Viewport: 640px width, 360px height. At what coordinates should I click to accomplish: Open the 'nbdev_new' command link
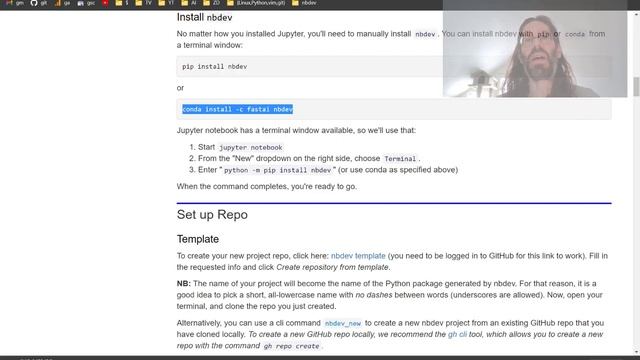pos(343,323)
